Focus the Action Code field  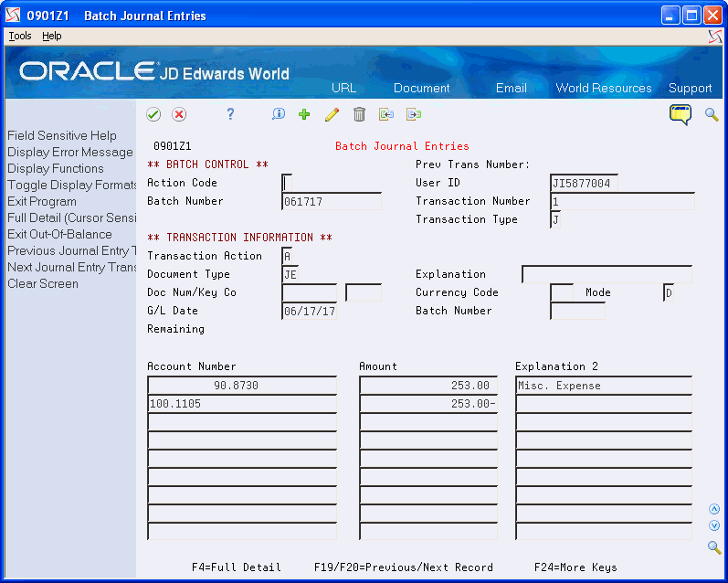pos(287,183)
